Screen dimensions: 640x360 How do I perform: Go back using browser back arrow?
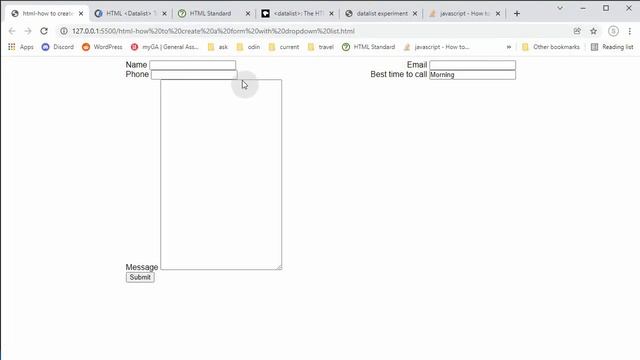coord(12,31)
